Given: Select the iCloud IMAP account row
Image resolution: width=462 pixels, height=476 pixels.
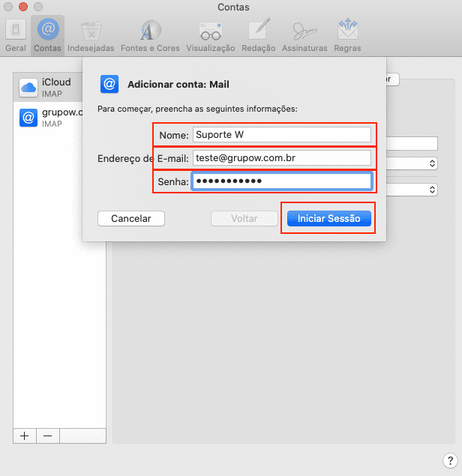Looking at the screenshot, I should (48, 88).
